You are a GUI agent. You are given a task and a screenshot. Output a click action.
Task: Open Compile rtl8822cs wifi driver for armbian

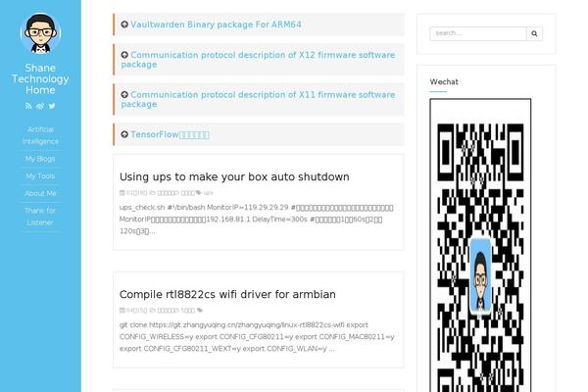click(227, 294)
